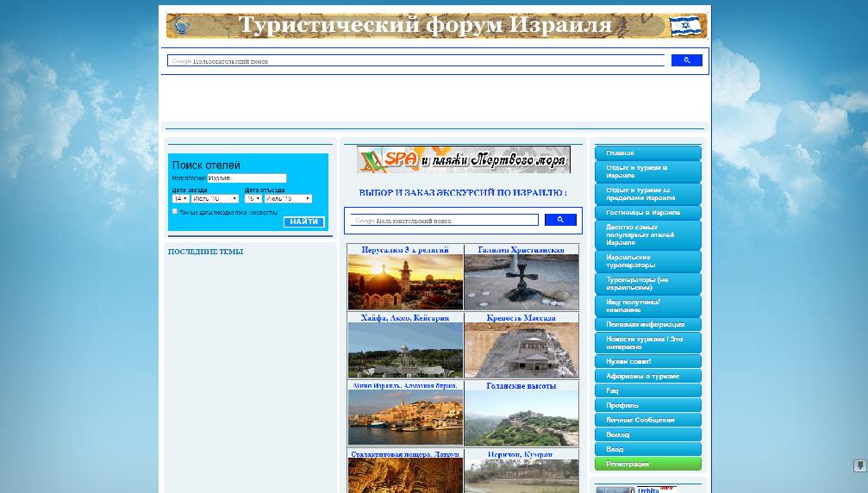This screenshot has width=868, height=493.
Task: Open the Главная menu item
Action: tap(647, 153)
